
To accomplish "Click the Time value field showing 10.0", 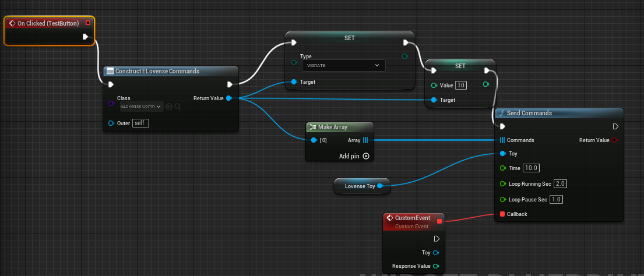I will coord(531,168).
